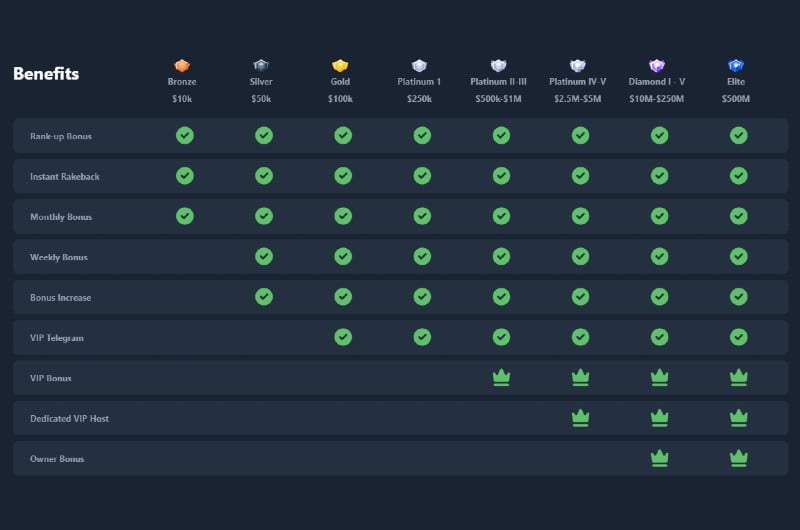800x530 pixels.
Task: Select the Platinum II-III badge icon
Action: [498, 65]
